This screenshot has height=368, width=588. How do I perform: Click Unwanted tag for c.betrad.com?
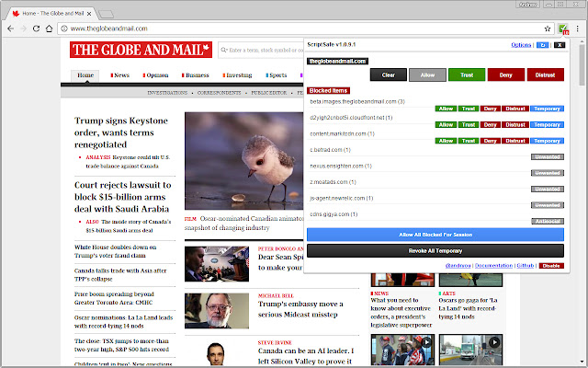click(548, 157)
